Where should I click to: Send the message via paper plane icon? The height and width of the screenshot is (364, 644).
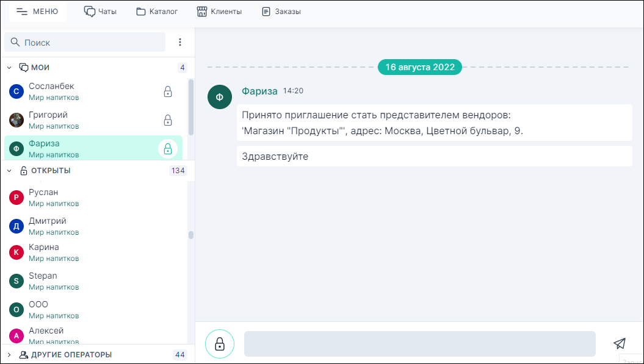[620, 343]
